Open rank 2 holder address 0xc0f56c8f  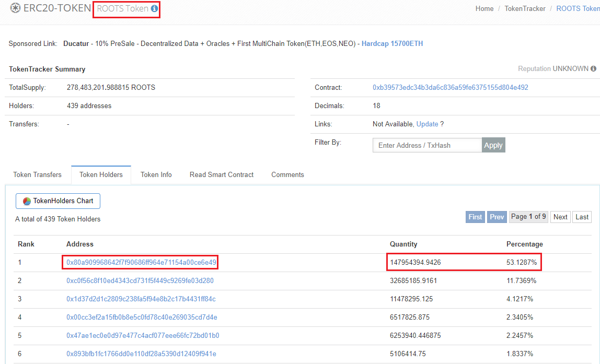coord(140,280)
